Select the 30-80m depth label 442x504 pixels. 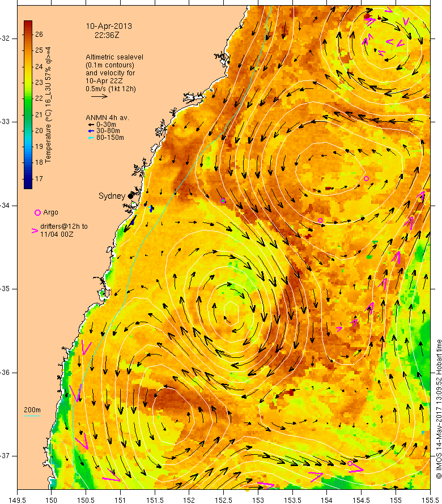coord(108,131)
